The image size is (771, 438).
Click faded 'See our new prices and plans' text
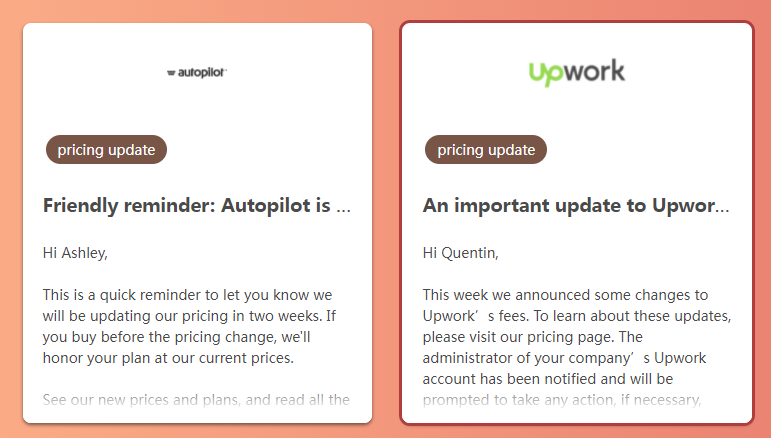[196, 400]
